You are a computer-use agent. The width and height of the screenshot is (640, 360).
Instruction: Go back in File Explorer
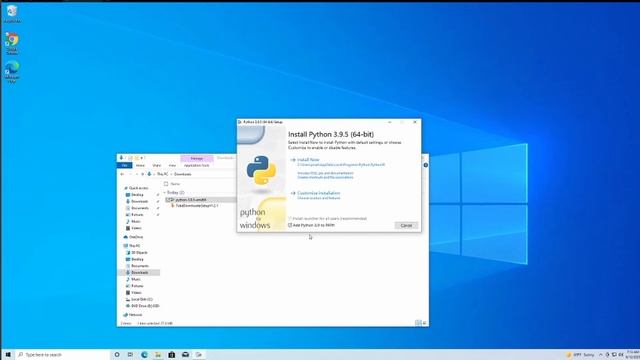(122, 174)
